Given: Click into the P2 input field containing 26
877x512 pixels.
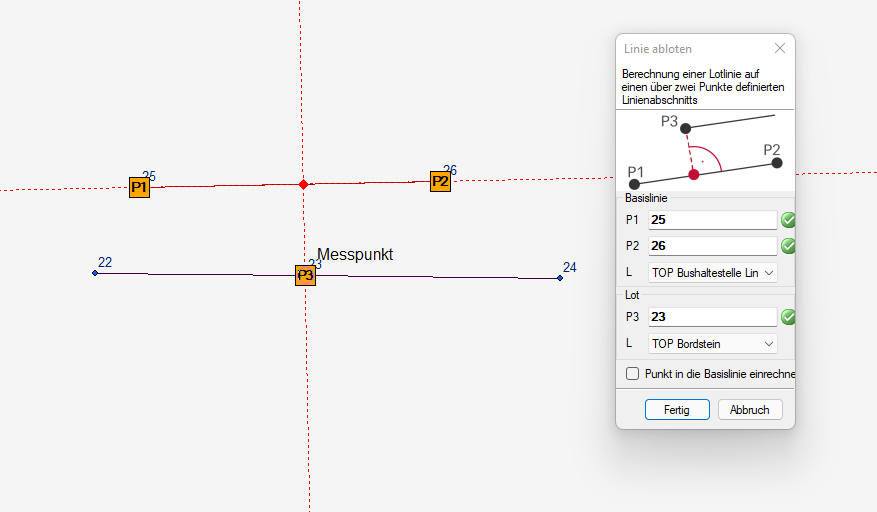Looking at the screenshot, I should click(x=712, y=246).
